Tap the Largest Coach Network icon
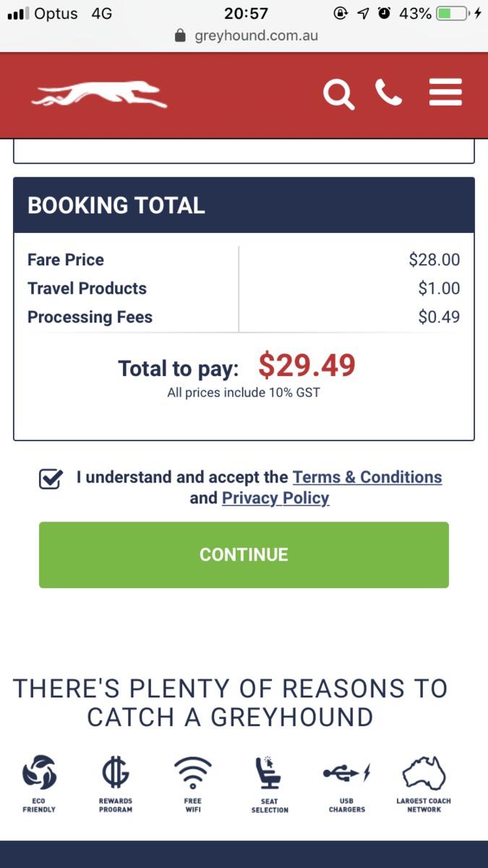488x868 pixels. pos(424,783)
